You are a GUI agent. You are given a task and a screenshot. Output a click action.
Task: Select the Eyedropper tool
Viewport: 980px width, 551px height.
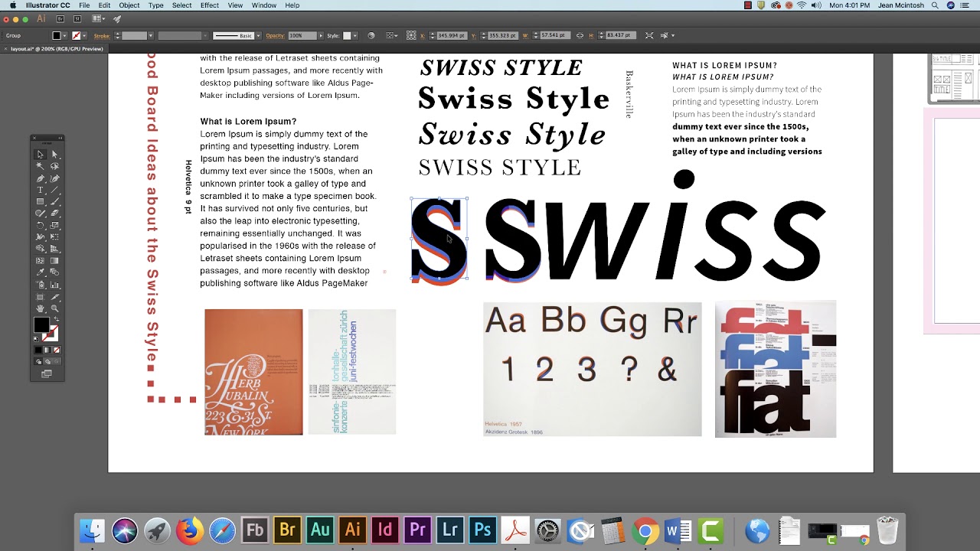tap(40, 272)
